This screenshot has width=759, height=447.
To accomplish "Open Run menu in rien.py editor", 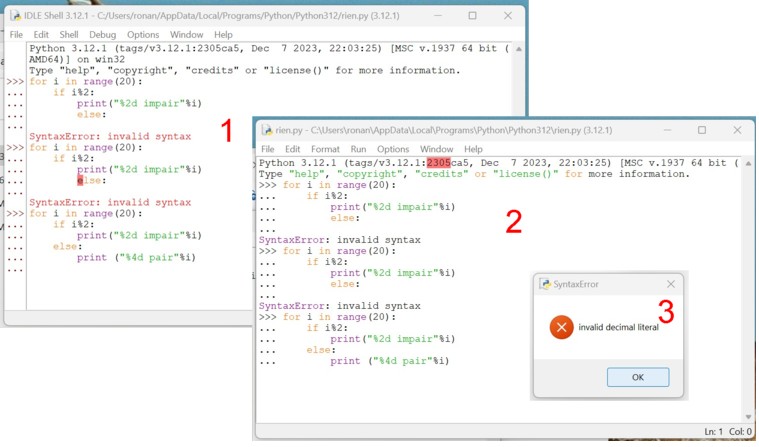I will pos(358,149).
